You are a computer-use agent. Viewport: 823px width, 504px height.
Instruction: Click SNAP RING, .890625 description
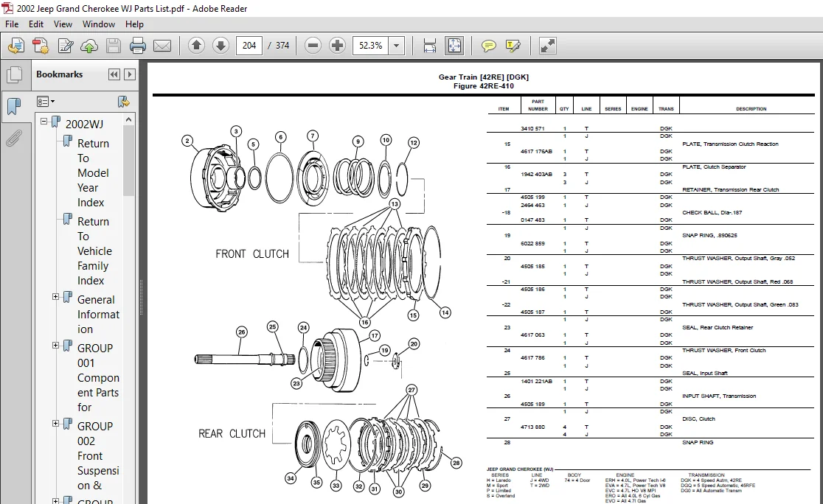click(709, 236)
